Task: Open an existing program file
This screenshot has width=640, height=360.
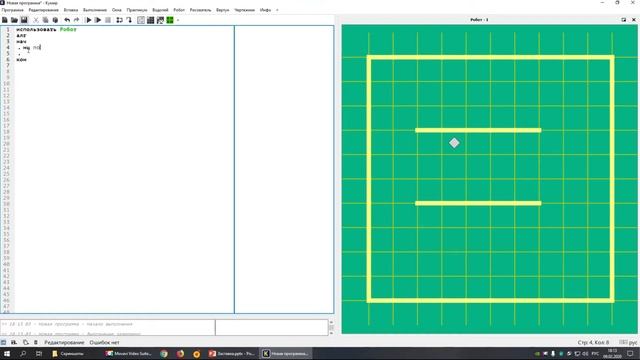Action: [14, 20]
